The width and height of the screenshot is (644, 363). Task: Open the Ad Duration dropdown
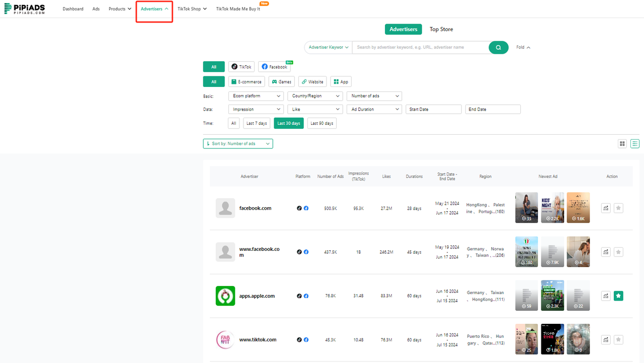374,109
